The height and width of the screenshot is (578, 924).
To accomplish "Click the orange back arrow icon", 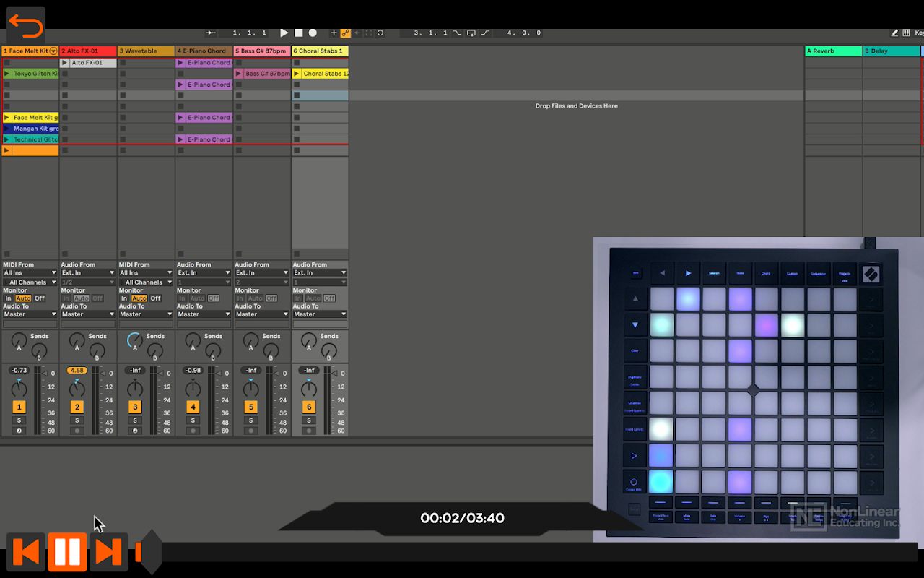I will point(26,26).
